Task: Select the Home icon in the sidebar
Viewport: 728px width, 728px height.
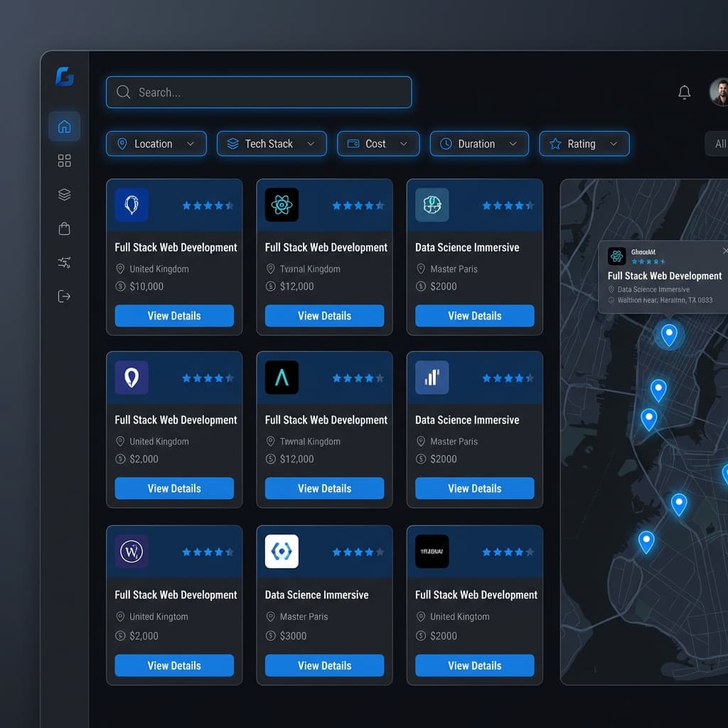Action: 64,126
